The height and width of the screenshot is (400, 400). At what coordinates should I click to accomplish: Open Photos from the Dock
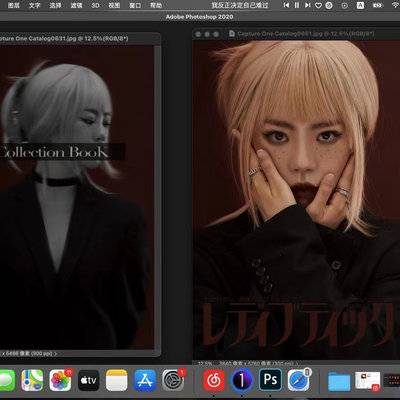(60, 380)
